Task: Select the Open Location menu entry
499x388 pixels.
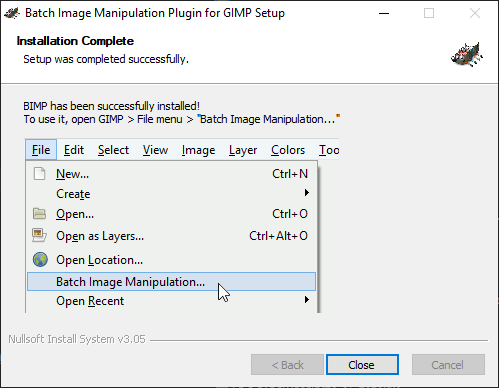Action: [x=171, y=260]
